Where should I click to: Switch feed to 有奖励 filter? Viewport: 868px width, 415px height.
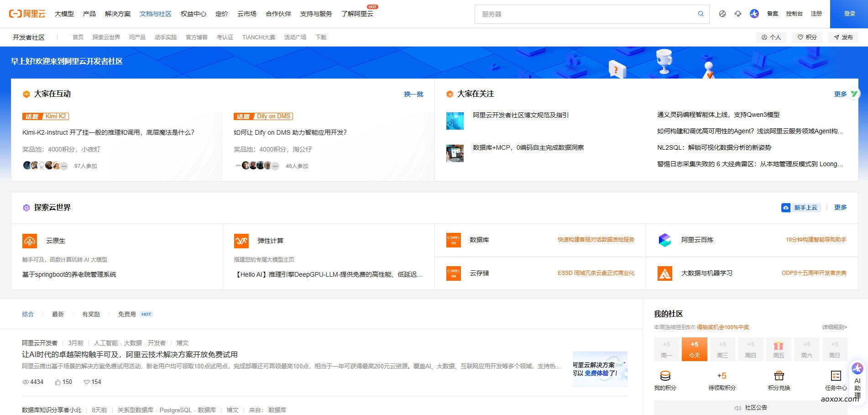pyautogui.click(x=91, y=314)
